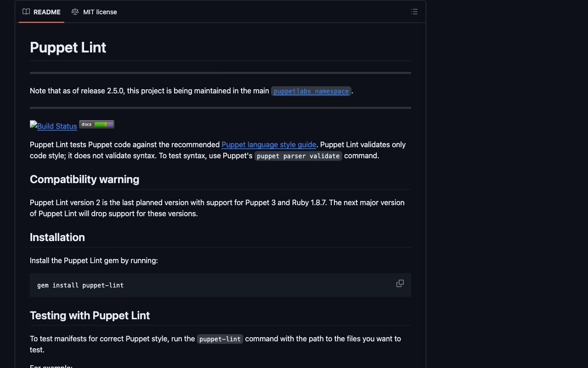The width and height of the screenshot is (588, 368).
Task: Switch to the MIT license tab
Action: [x=94, y=12]
